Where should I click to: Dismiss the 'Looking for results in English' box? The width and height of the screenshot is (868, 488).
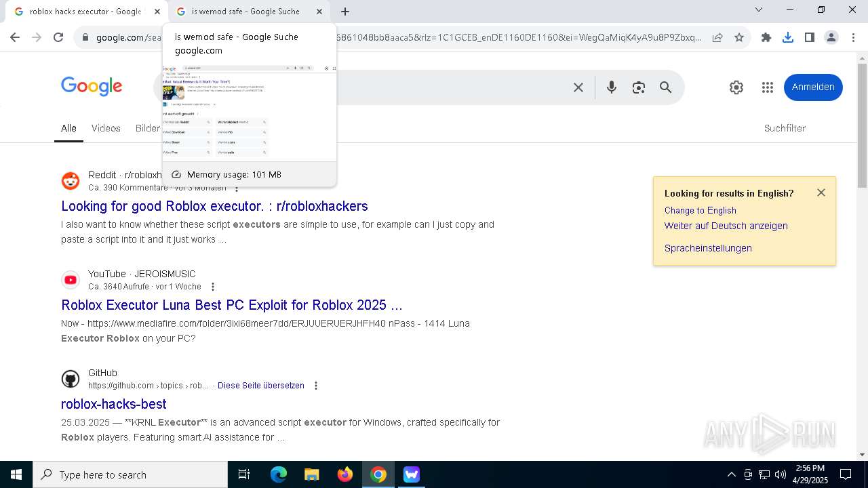pyautogui.click(x=821, y=192)
